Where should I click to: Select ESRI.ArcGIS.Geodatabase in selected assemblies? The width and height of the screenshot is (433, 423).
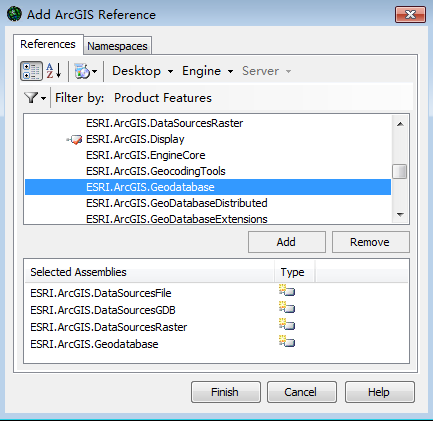(94, 344)
